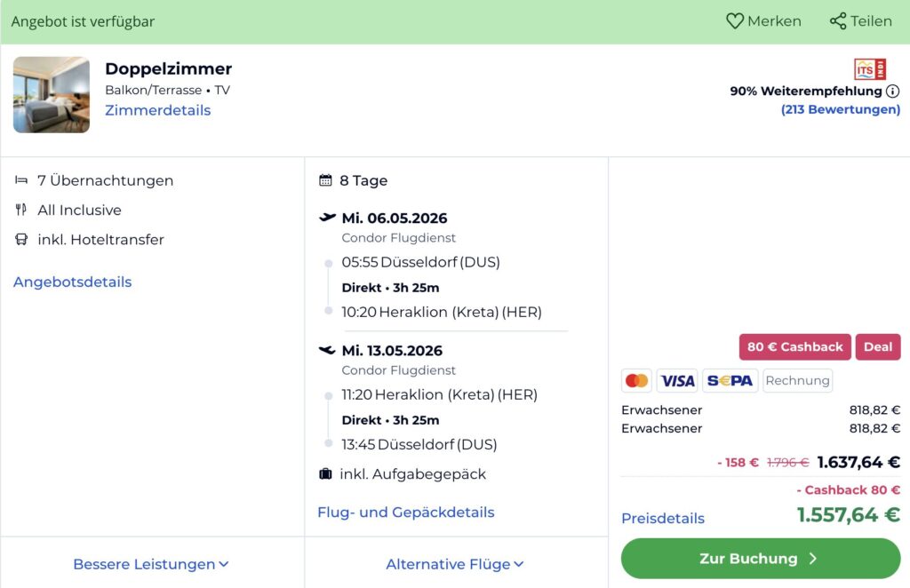The width and height of the screenshot is (910, 588).
Task: Select Mastercard as payment method
Action: click(x=636, y=380)
